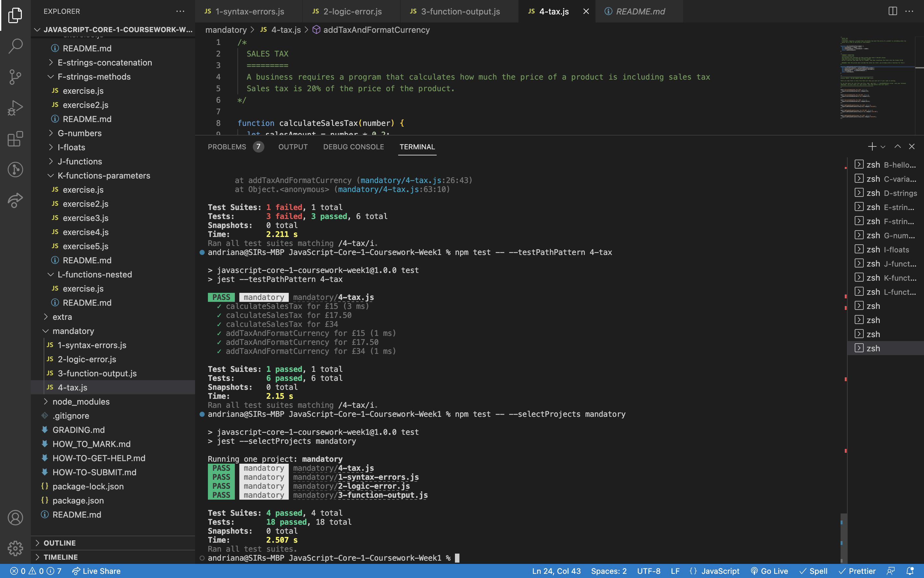This screenshot has height=578, width=924.
Task: Open the feedback icon in status bar
Action: (x=891, y=571)
